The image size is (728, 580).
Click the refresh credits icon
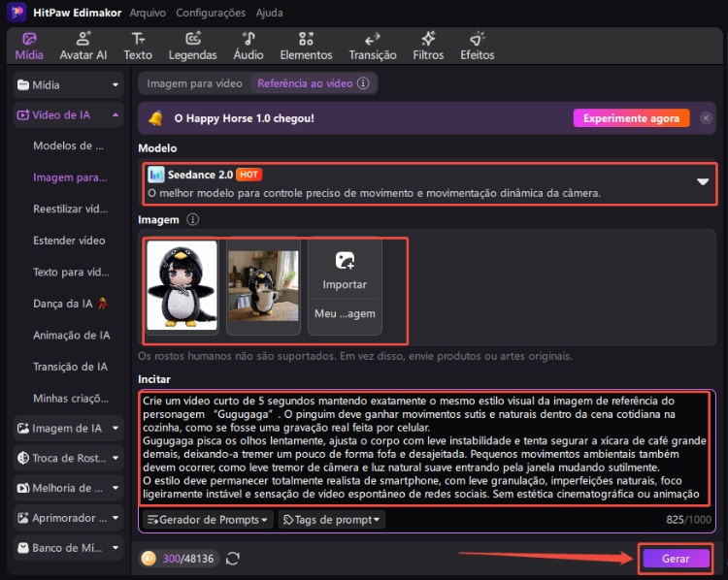tap(233, 559)
